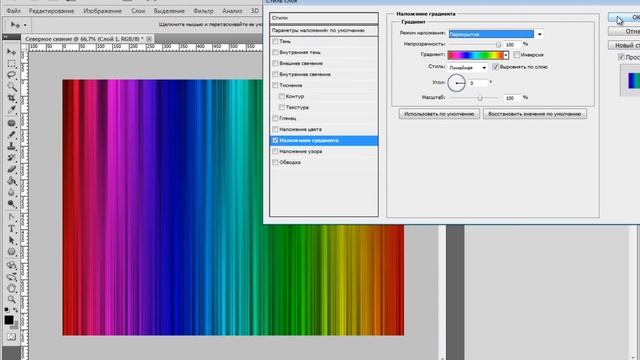
Task: Select the Paint Bucket tool
Action: click(x=11, y=181)
